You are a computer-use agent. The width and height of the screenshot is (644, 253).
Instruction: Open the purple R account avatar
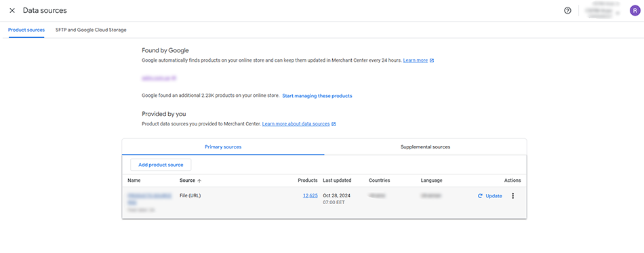pos(635,11)
